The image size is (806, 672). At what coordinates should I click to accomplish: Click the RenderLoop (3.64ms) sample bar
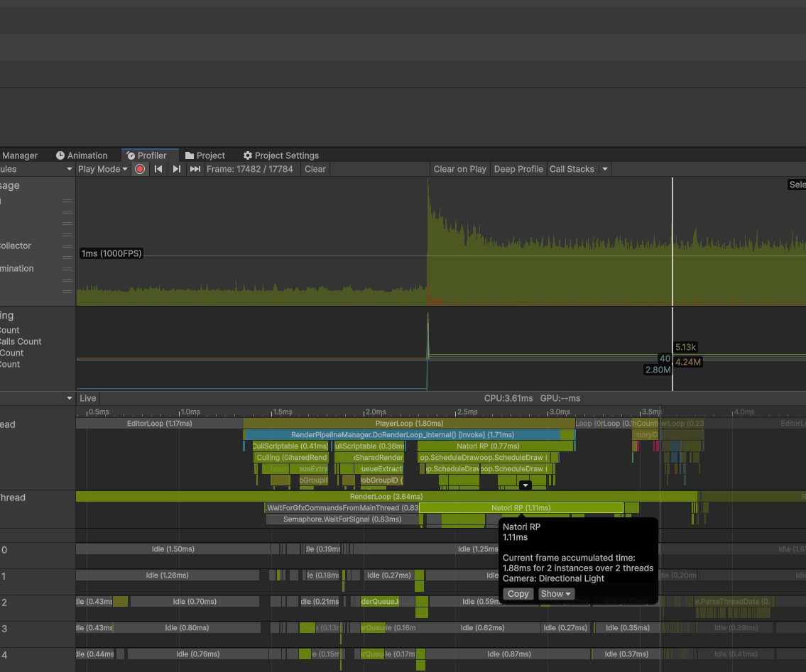386,497
